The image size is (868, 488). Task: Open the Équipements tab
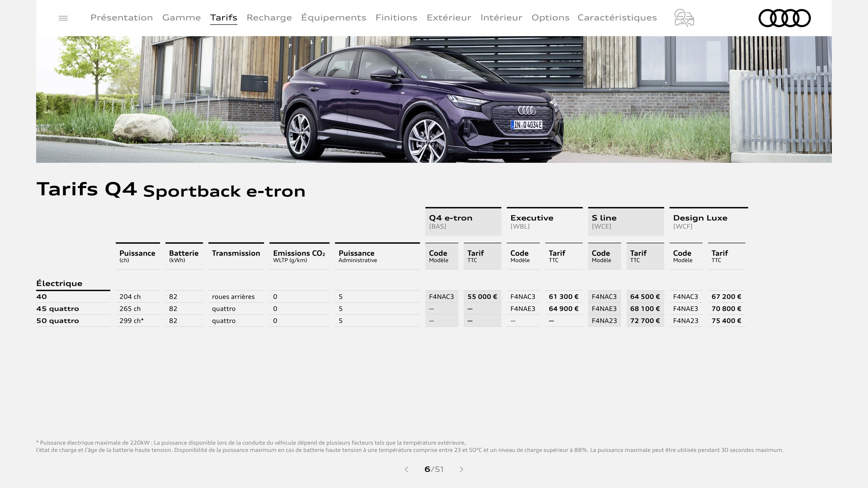(334, 17)
